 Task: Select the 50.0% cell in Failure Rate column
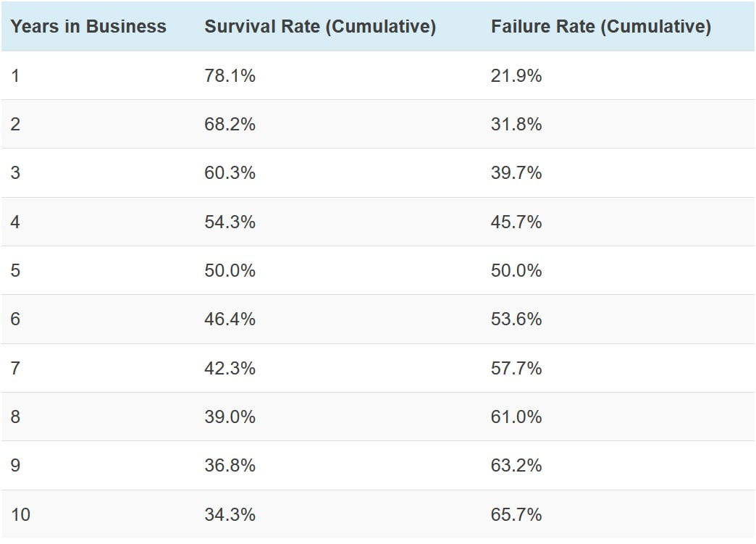point(516,270)
